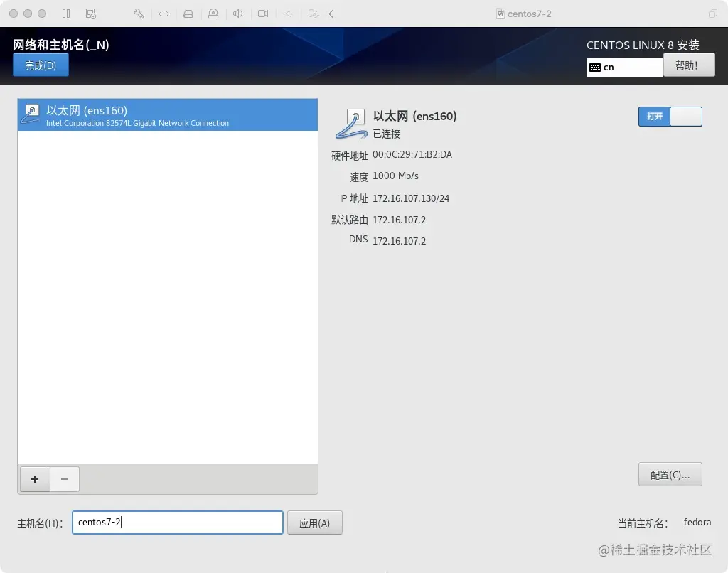Screen dimensions: 728x573
Task: Click the 完成 (Done) button
Action: [40, 65]
